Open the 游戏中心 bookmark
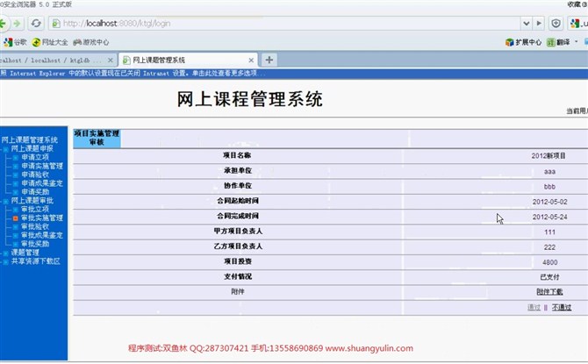 pyautogui.click(x=91, y=42)
